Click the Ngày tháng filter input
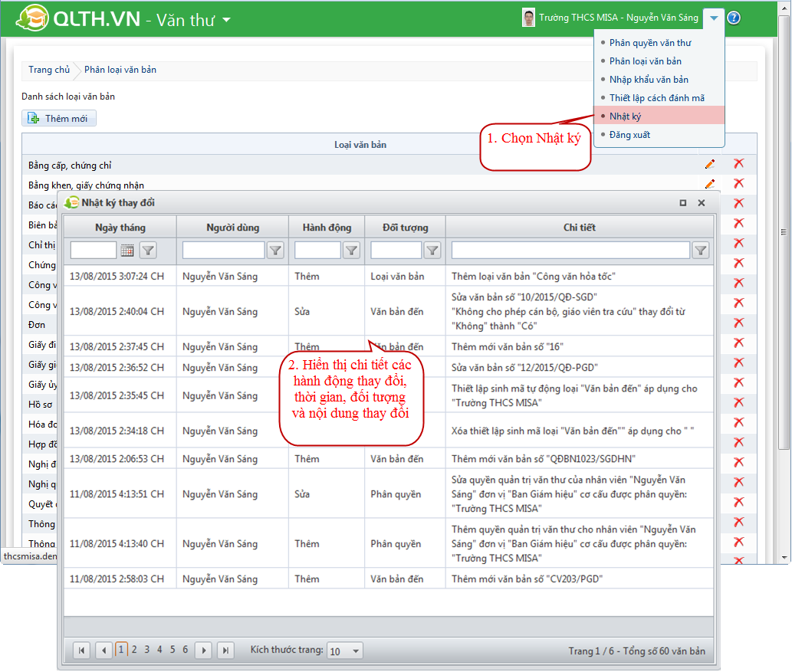Image resolution: width=792 pixels, height=672 pixels. 94,251
